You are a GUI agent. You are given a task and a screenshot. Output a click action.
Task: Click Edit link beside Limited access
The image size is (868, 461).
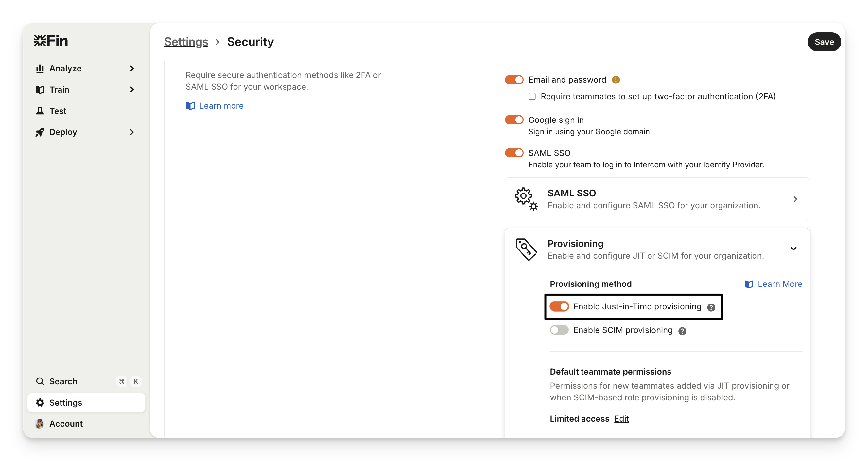point(621,419)
